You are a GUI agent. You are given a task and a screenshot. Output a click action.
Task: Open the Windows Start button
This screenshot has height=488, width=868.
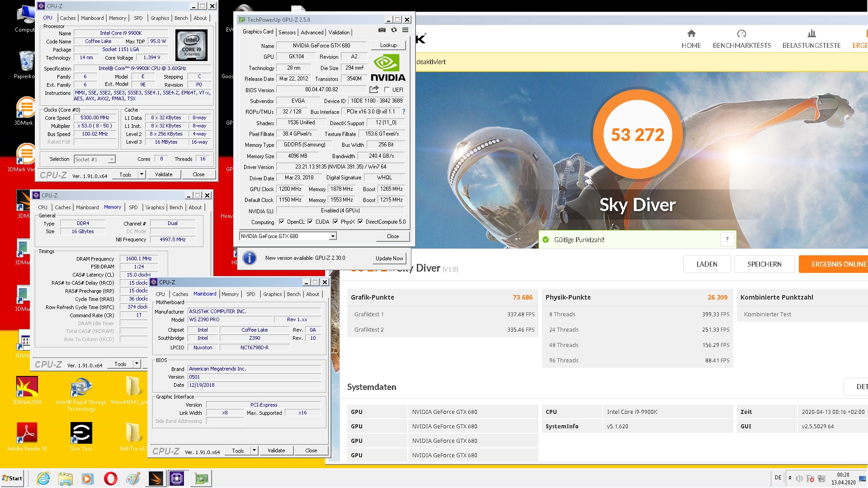[x=12, y=479]
